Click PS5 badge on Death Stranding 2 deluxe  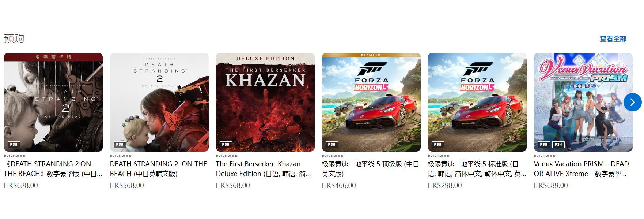(14, 144)
